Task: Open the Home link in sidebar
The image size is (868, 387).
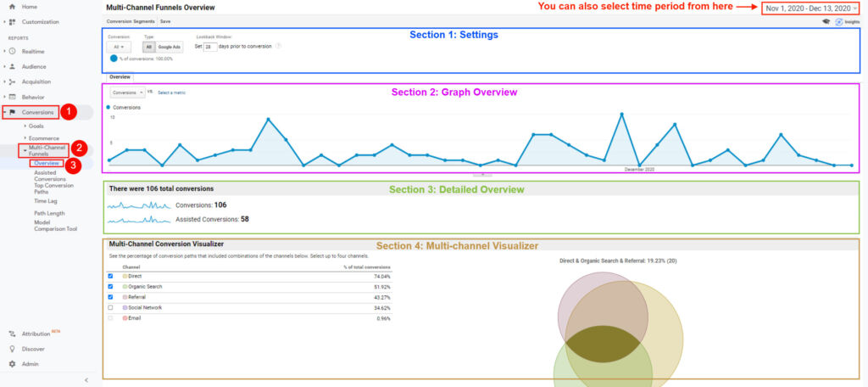Action: coord(30,7)
